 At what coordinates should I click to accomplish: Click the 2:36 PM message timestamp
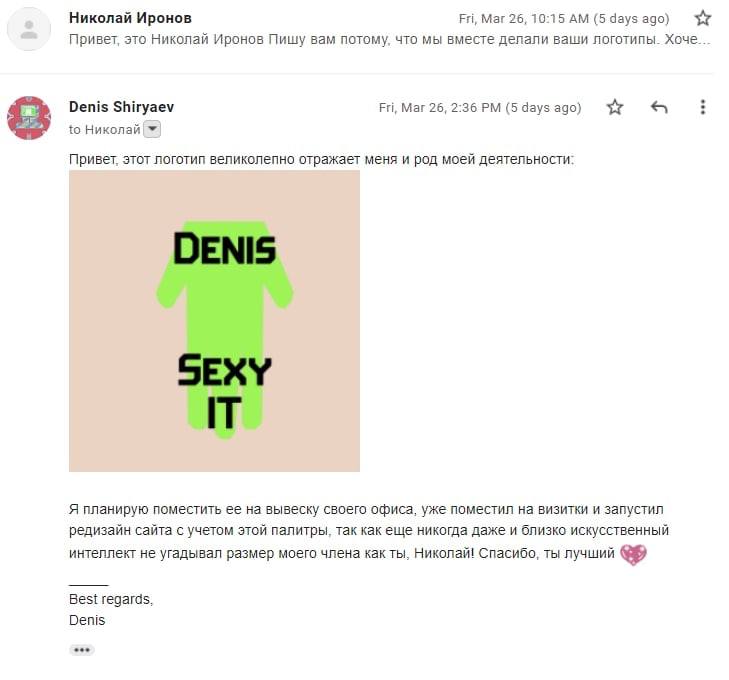tap(480, 107)
